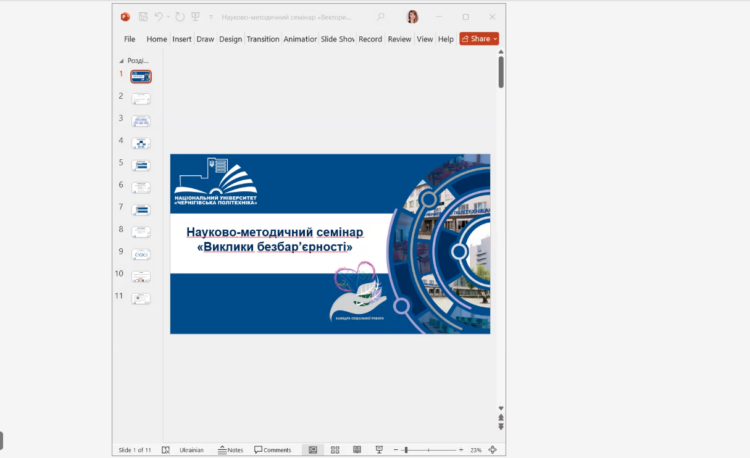Select slide 8 thumbnail
Screen dimensions: 750x458
[141, 232]
